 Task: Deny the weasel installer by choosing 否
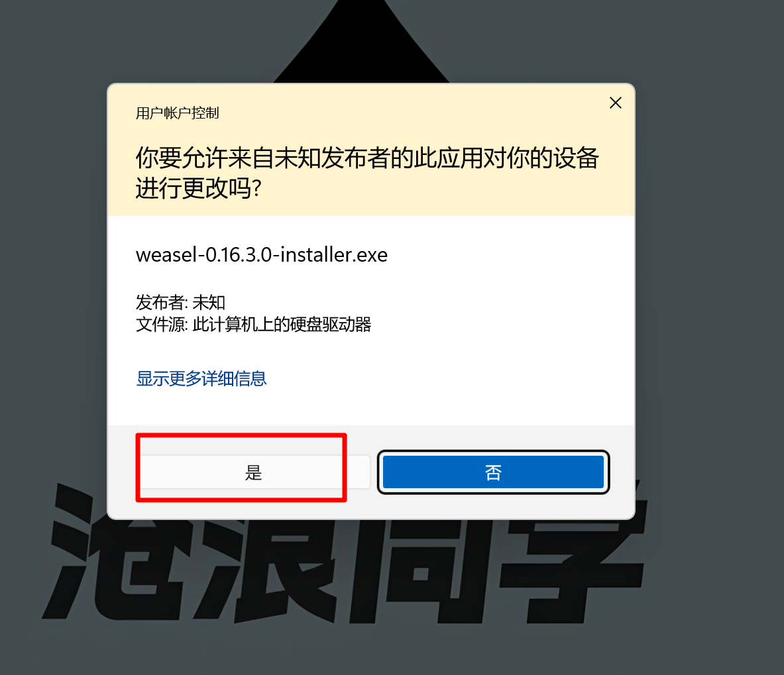coord(493,472)
